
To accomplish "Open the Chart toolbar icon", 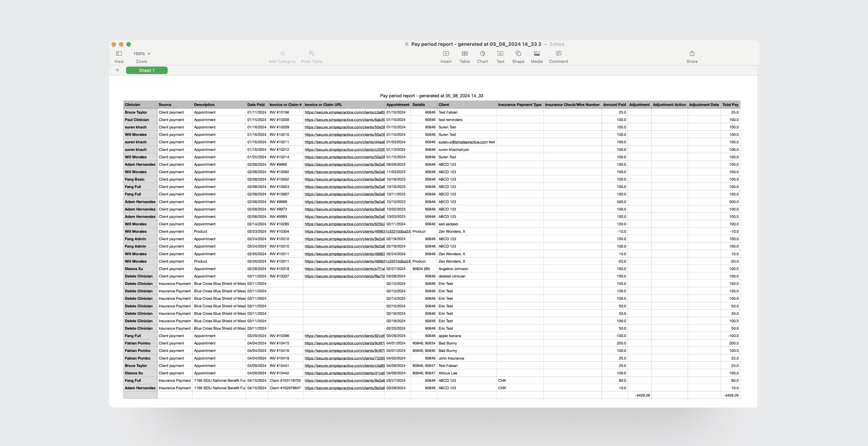I will [x=482, y=54].
